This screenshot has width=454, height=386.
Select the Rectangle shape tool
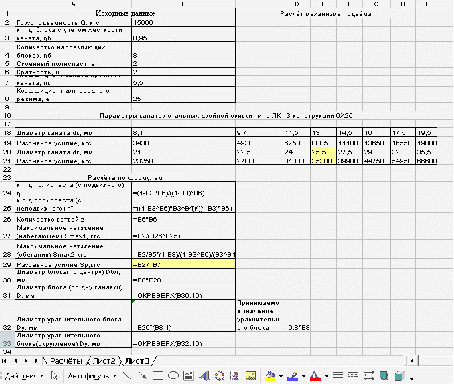(x=158, y=376)
